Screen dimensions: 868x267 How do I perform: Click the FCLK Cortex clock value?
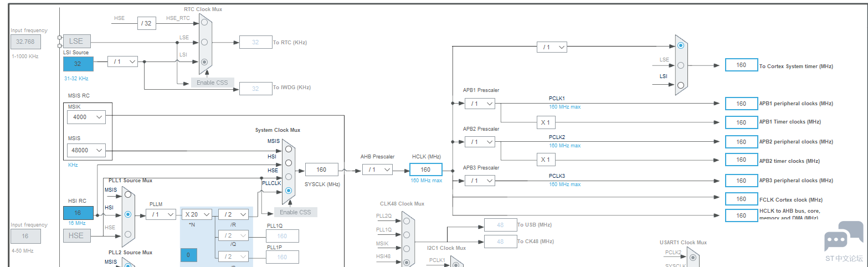point(742,199)
